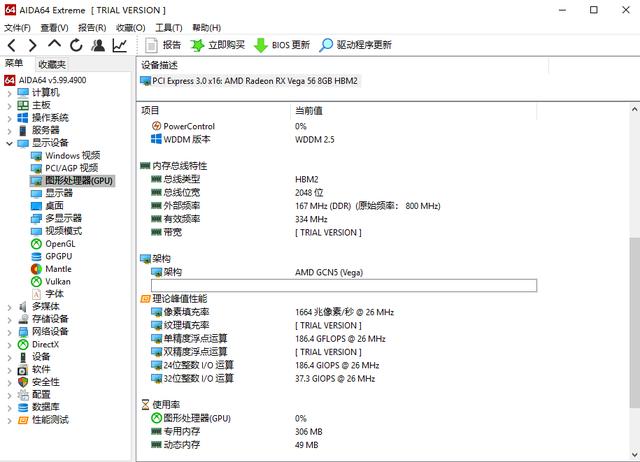
Task: Click the Vulkan tree icon
Action: pyautogui.click(x=36, y=282)
